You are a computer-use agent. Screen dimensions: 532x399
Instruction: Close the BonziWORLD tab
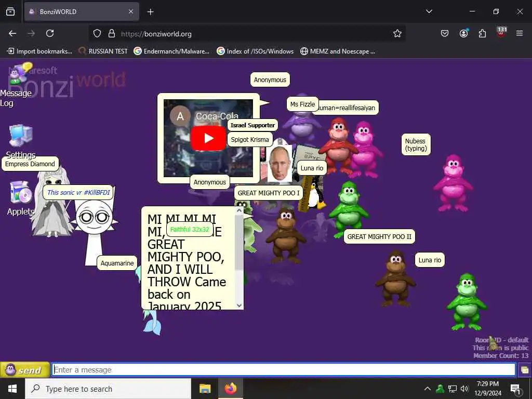coord(131,12)
